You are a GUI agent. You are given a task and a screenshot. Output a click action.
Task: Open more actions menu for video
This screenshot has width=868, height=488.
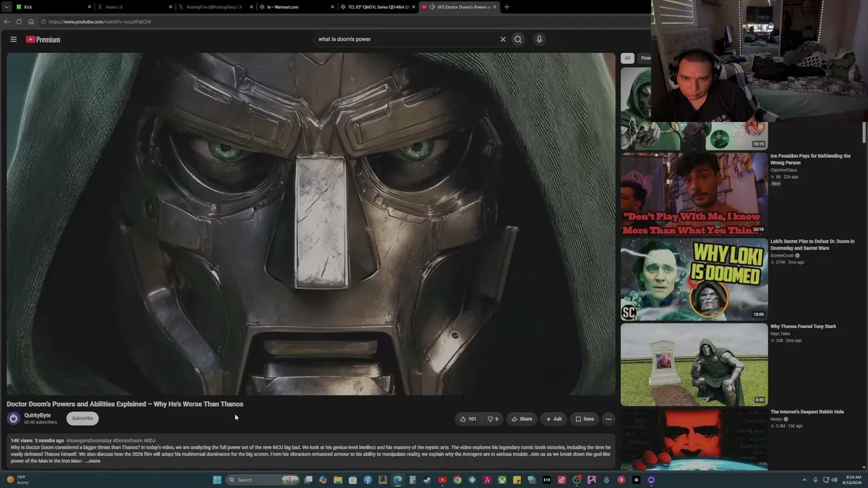[x=608, y=419]
